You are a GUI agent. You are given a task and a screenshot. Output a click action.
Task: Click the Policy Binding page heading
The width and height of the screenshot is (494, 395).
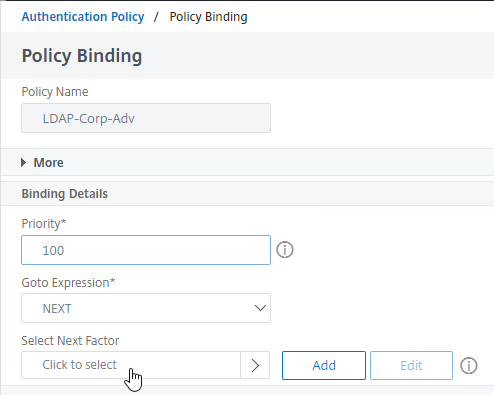(82, 56)
